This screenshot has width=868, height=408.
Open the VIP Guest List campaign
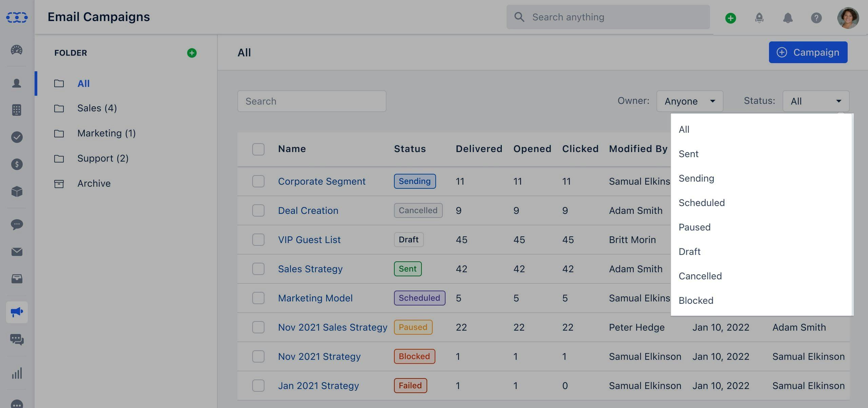coord(309,240)
